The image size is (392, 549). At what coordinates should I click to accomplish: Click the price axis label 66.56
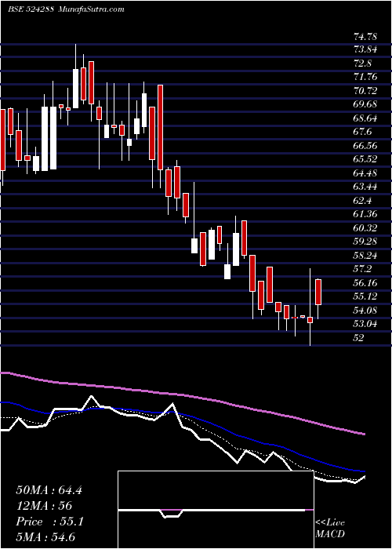click(x=366, y=146)
